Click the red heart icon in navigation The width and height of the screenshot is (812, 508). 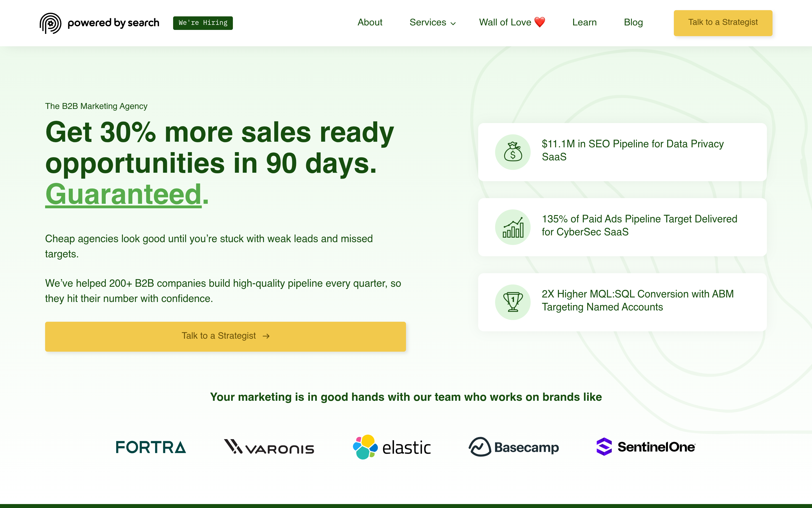coord(540,22)
